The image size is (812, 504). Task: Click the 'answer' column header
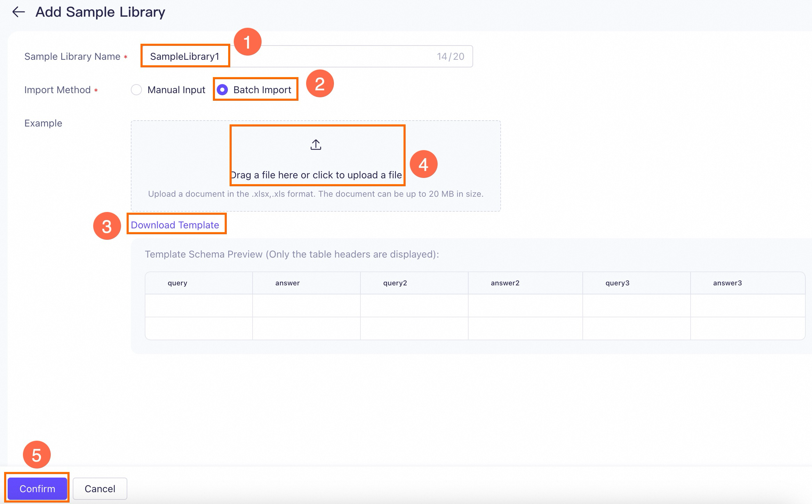(307, 283)
